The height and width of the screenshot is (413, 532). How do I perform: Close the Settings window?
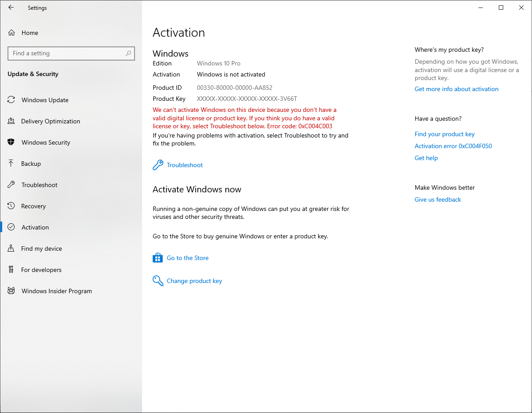click(521, 8)
